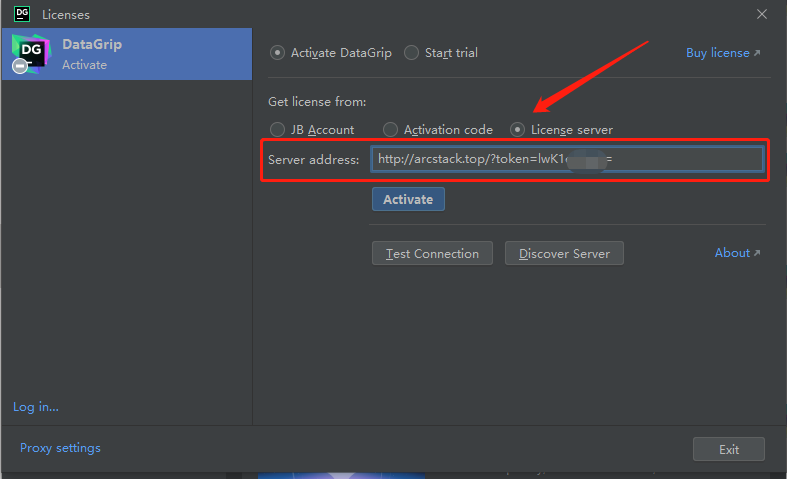This screenshot has height=479, width=787.
Task: Click the 'Licenses' window title text
Action: coord(66,15)
